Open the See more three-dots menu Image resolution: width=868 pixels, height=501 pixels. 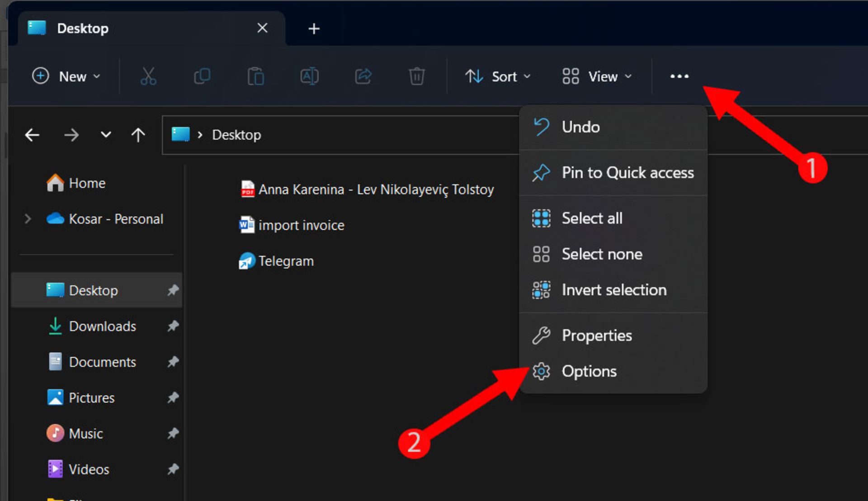point(679,76)
